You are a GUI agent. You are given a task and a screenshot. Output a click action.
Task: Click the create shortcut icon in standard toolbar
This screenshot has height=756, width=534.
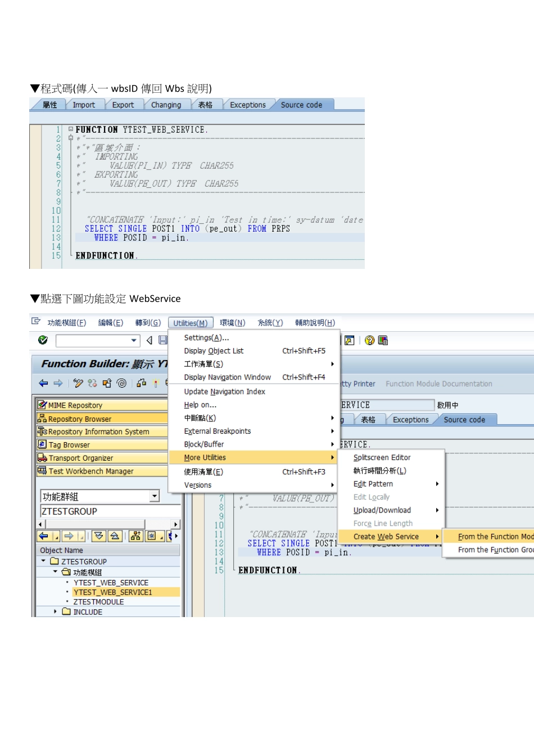[x=349, y=340]
